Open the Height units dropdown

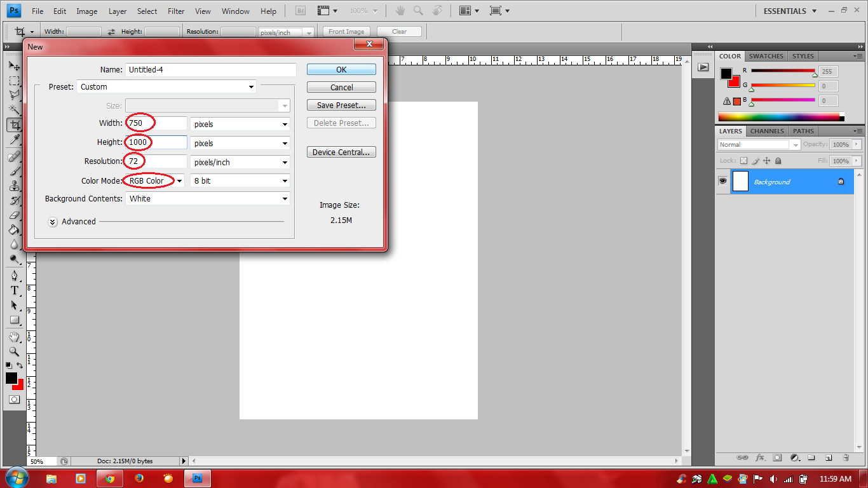[x=240, y=144]
